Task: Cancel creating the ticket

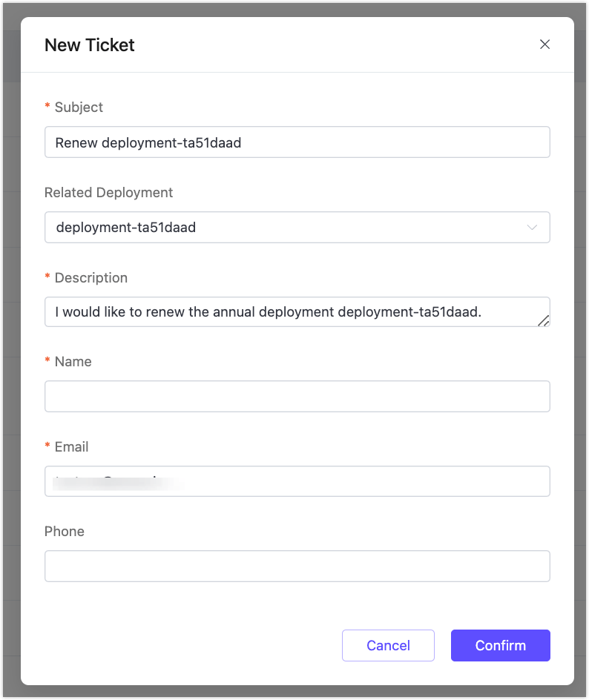Action: [x=388, y=645]
